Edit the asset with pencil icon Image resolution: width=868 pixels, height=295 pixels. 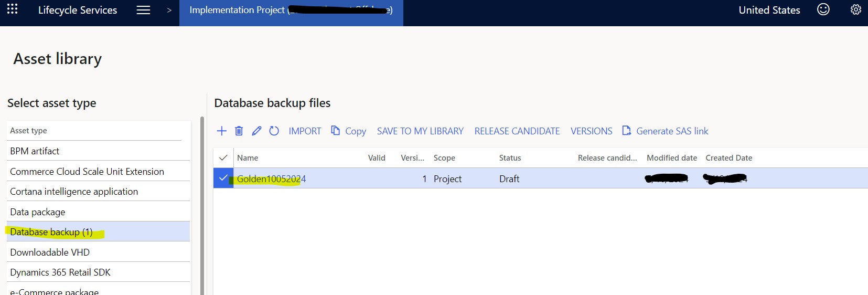click(256, 131)
